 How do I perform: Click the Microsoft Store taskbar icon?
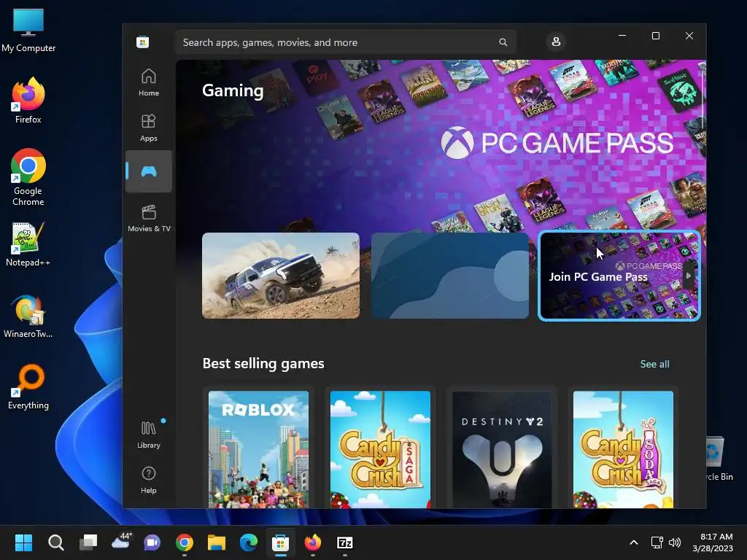[x=281, y=542]
